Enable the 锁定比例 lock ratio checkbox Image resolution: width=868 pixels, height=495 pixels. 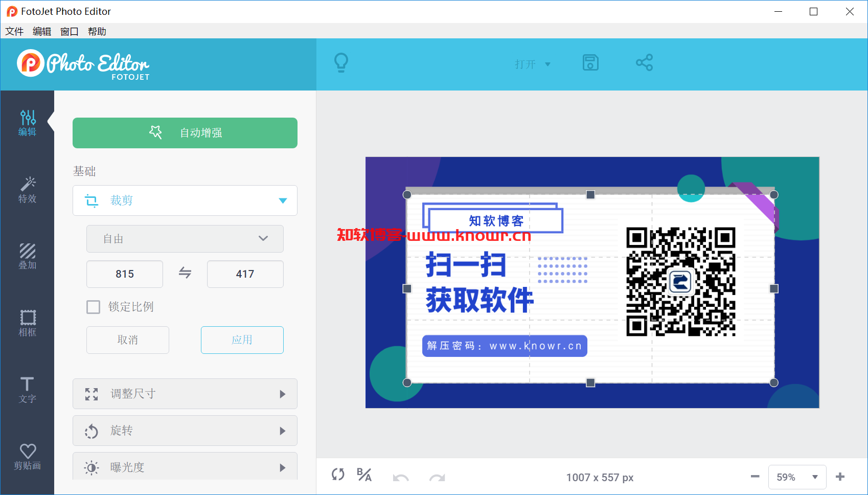(93, 307)
